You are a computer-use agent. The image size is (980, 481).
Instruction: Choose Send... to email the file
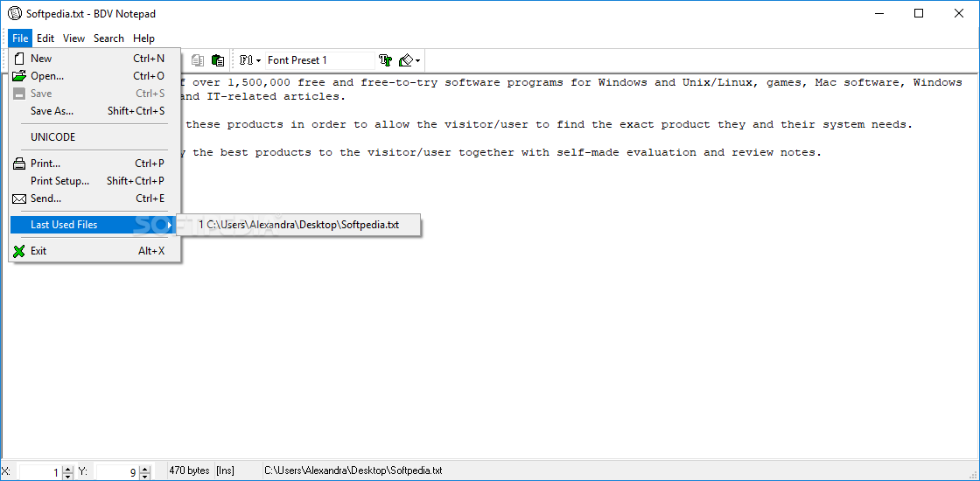(x=95, y=199)
